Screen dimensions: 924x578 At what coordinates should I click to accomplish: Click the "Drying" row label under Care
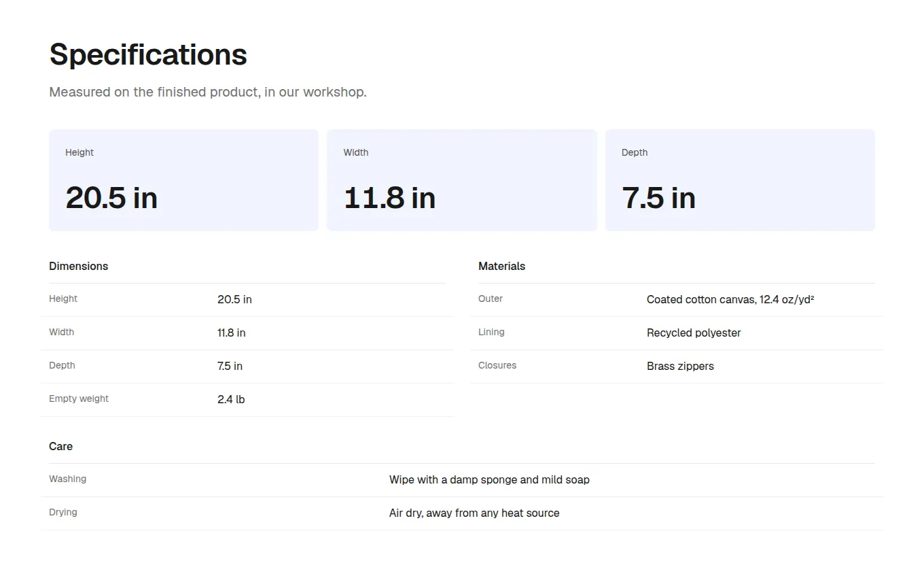[63, 512]
